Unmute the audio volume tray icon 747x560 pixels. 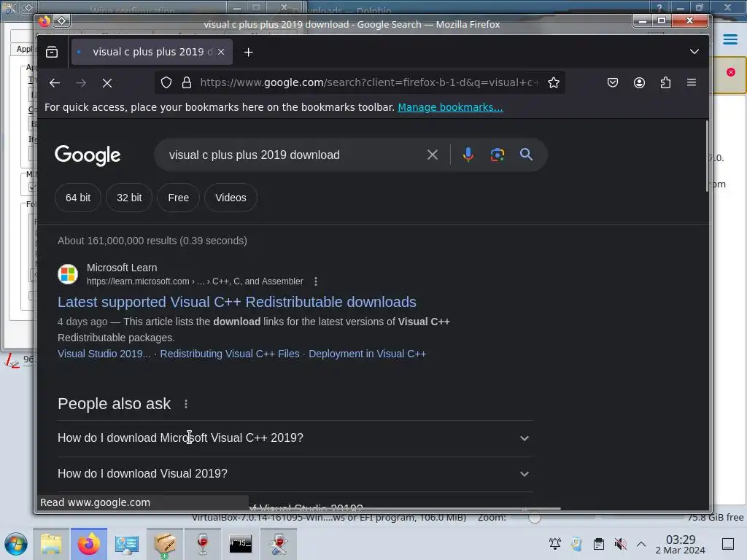620,544
